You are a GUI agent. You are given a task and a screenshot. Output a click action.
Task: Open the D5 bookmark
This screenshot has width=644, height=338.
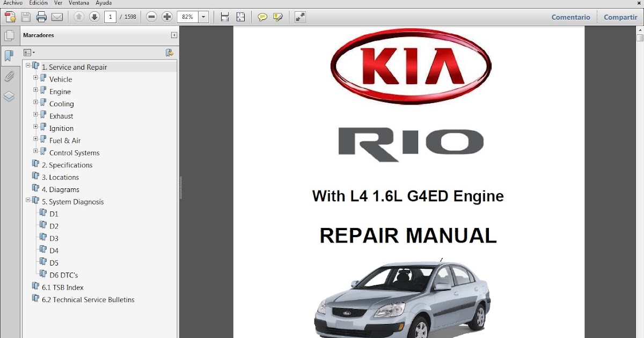[54, 263]
